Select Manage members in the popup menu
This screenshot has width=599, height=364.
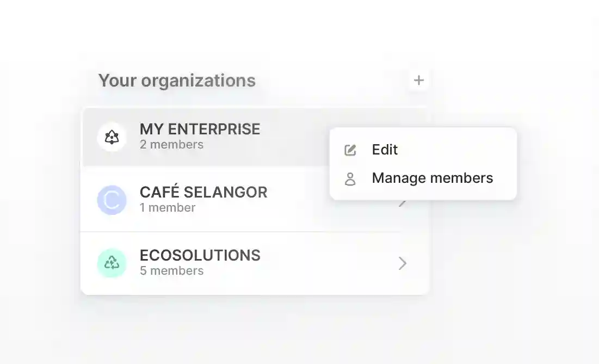pyautogui.click(x=432, y=178)
